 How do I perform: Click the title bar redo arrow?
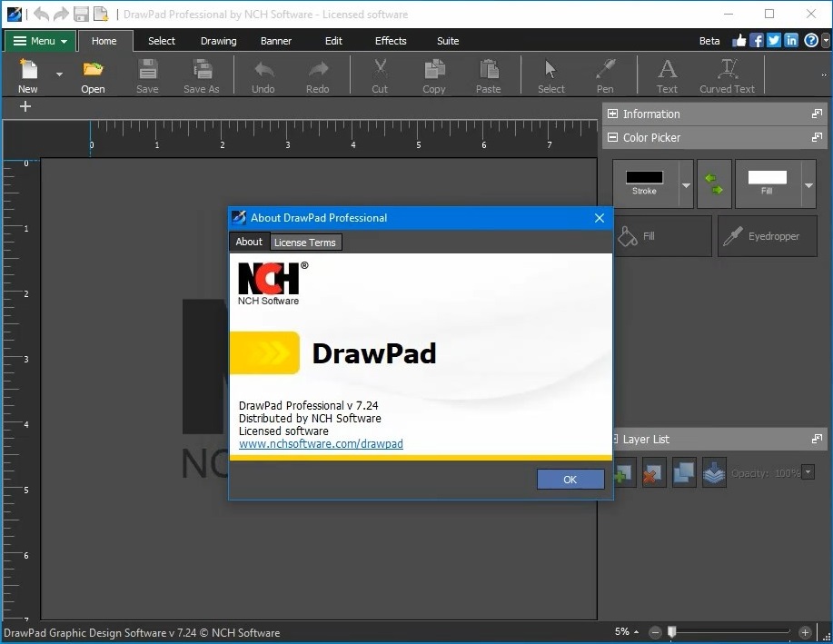(61, 15)
